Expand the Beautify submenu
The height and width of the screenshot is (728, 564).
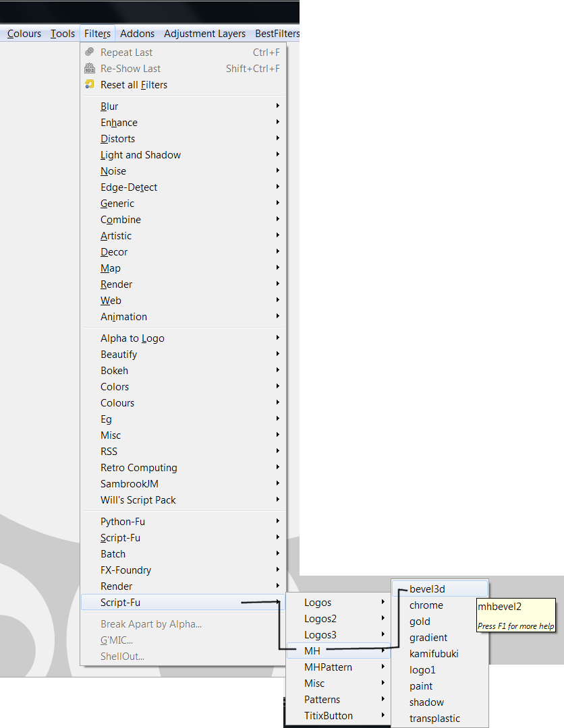[x=183, y=355]
